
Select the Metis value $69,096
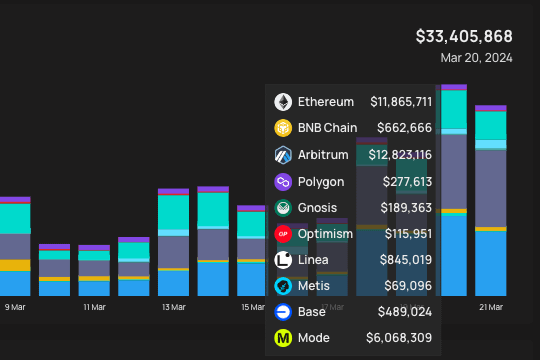point(408,286)
